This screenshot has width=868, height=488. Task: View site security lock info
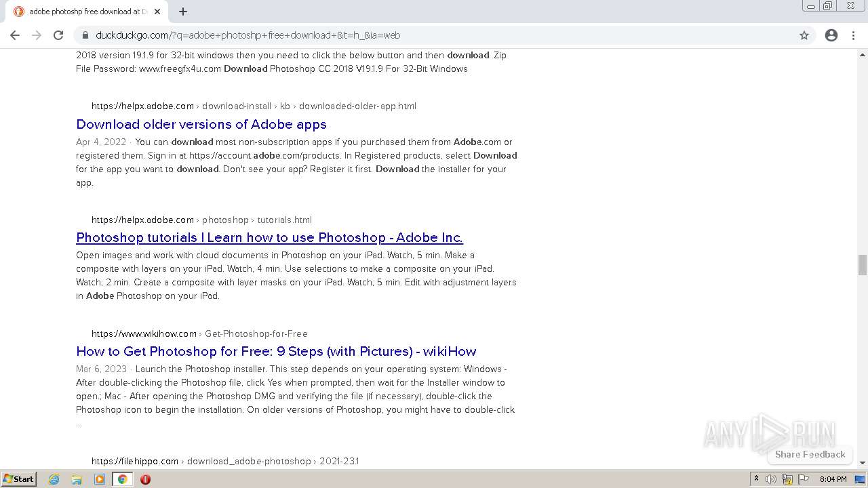[x=85, y=35]
